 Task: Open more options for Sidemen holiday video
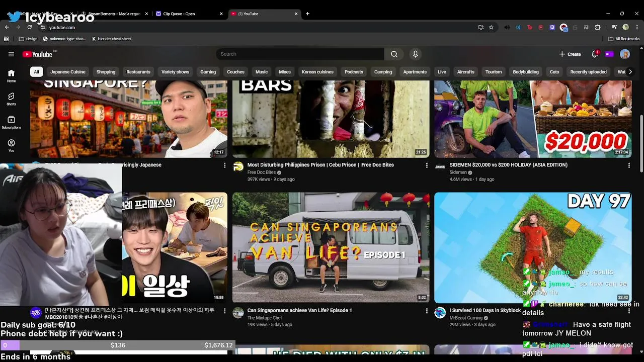click(x=628, y=165)
